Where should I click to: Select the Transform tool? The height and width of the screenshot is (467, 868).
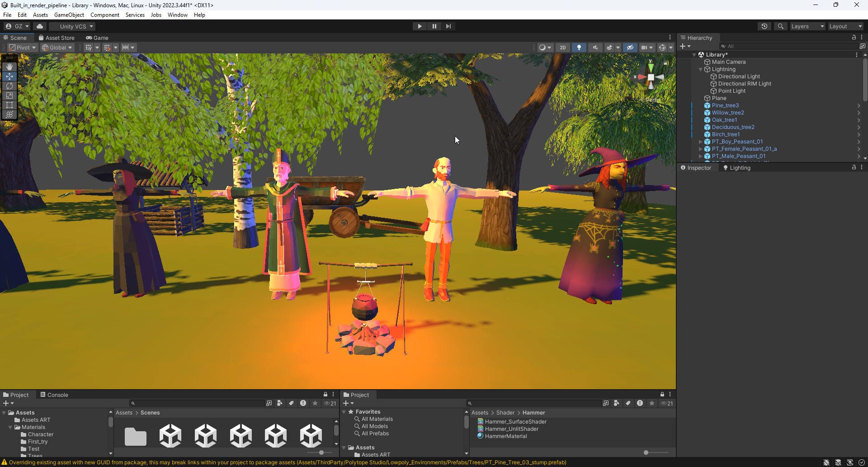[x=9, y=114]
